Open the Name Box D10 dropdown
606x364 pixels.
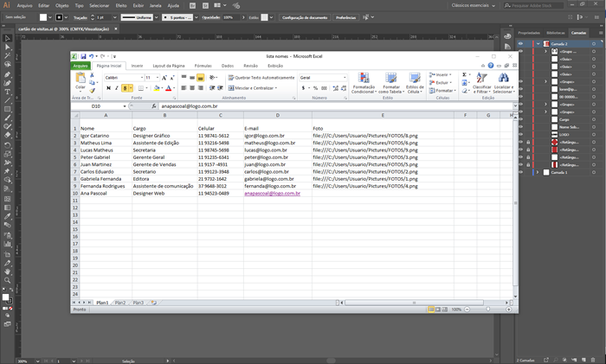[x=125, y=106]
